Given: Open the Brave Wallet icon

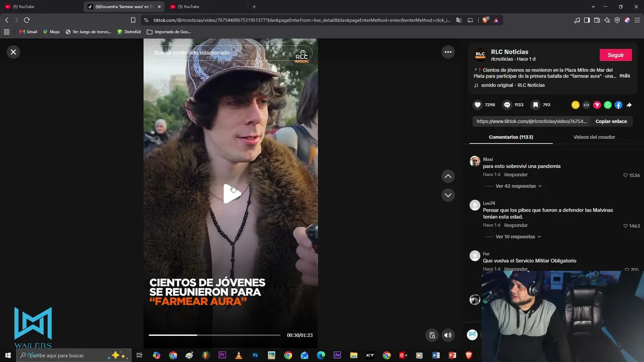Looking at the screenshot, I should point(597,20).
